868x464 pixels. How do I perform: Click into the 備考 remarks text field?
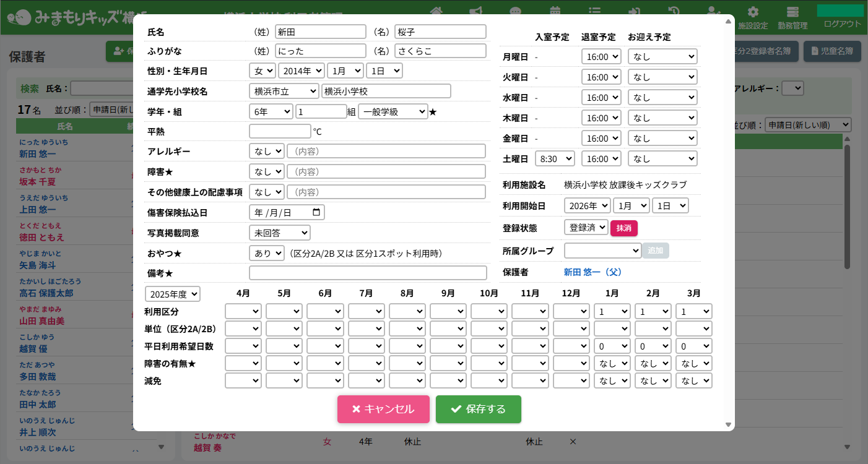(368, 273)
